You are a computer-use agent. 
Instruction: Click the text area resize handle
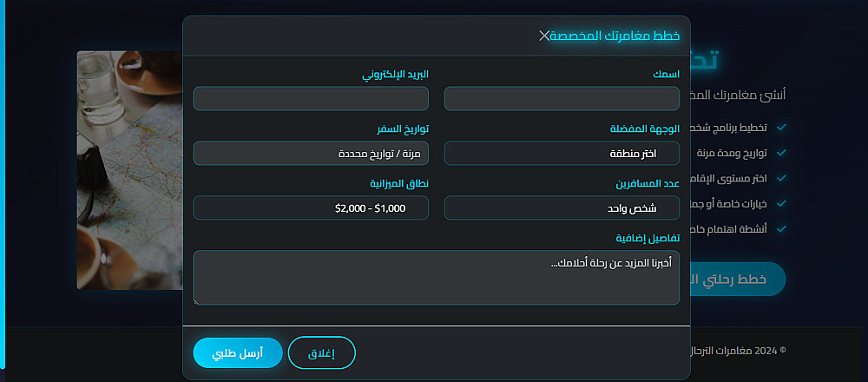[x=197, y=301]
